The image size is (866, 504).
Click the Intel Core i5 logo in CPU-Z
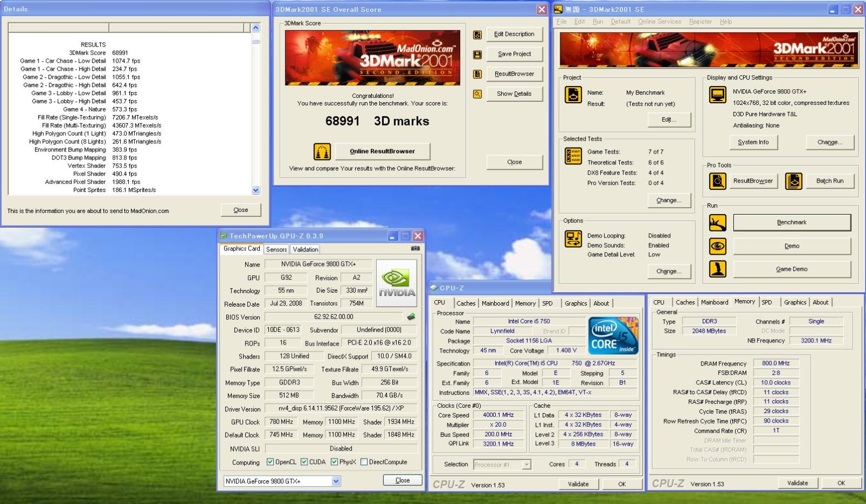pos(613,336)
